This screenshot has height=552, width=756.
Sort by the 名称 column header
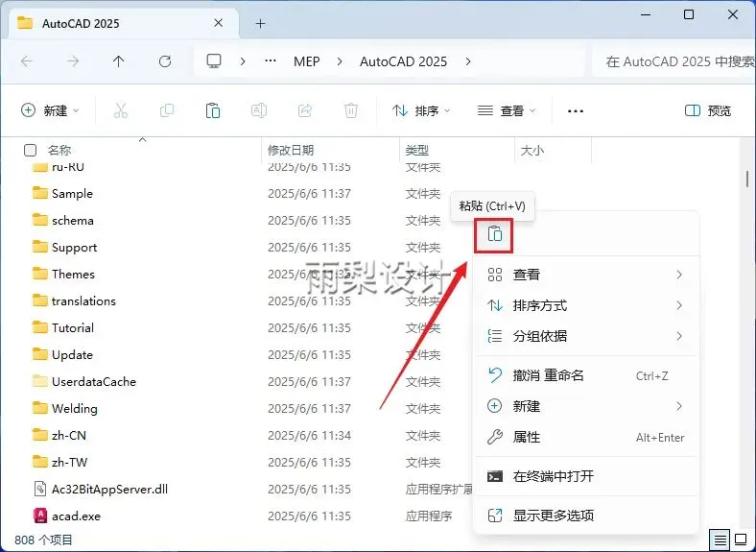pyautogui.click(x=59, y=150)
